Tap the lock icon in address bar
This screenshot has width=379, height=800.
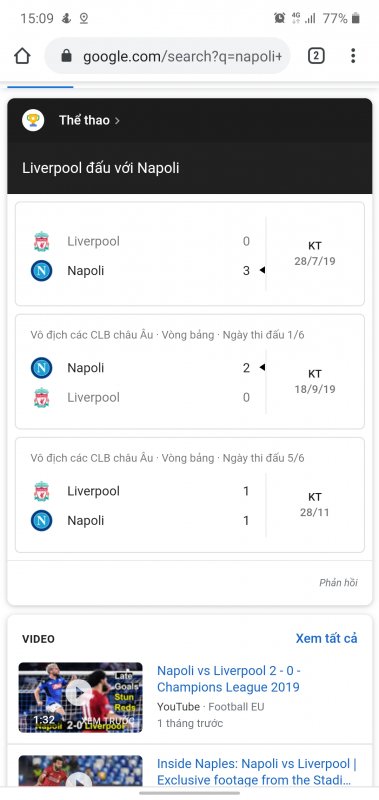click(x=66, y=56)
